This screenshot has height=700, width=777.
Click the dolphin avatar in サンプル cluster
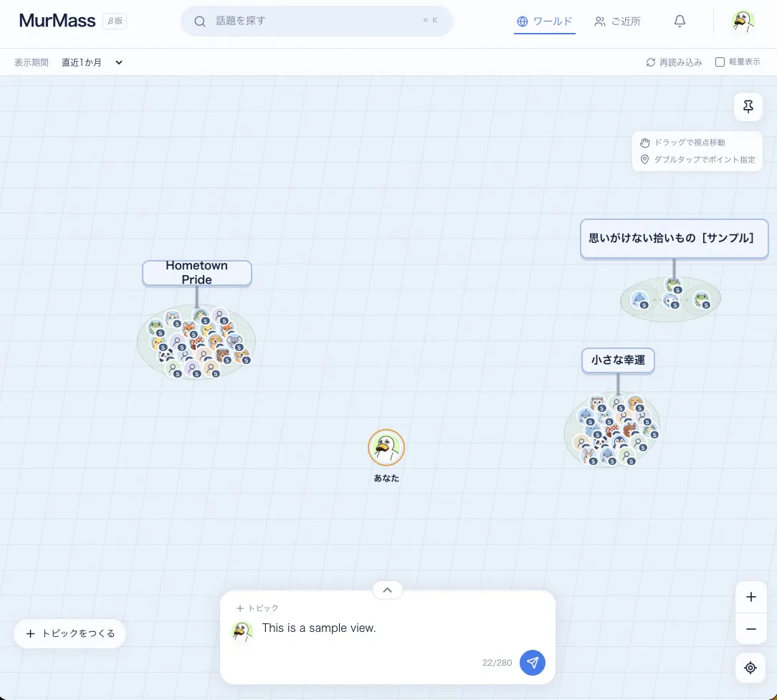pyautogui.click(x=640, y=299)
